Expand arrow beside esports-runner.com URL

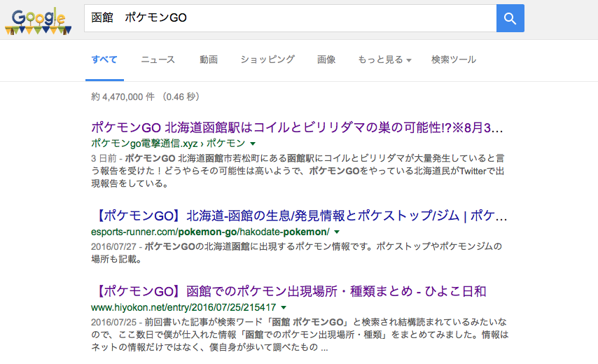click(x=337, y=232)
